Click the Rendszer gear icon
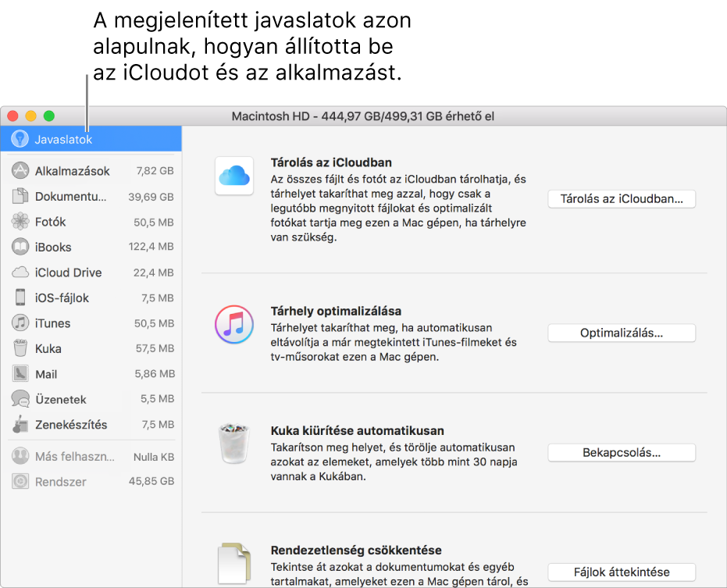The width and height of the screenshot is (727, 588). coord(20,481)
